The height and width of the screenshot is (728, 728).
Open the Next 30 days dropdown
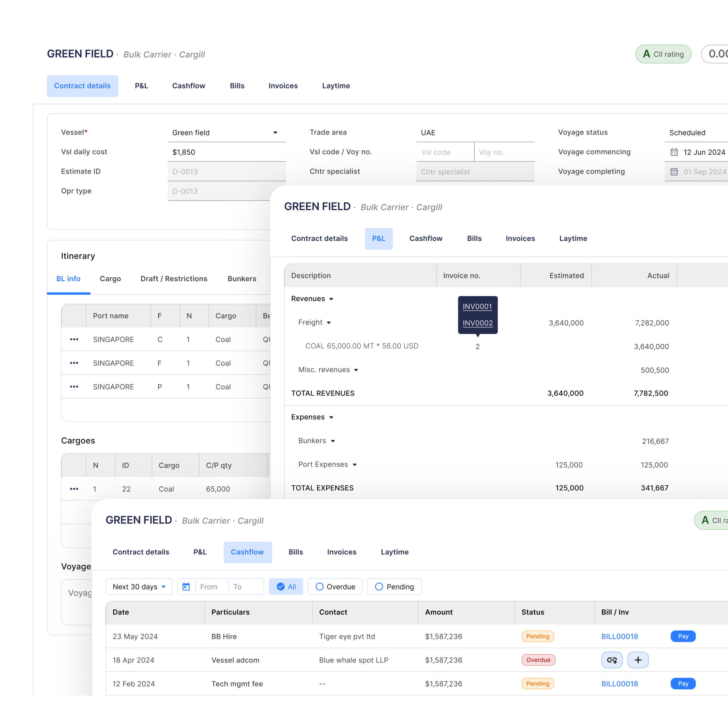(139, 587)
